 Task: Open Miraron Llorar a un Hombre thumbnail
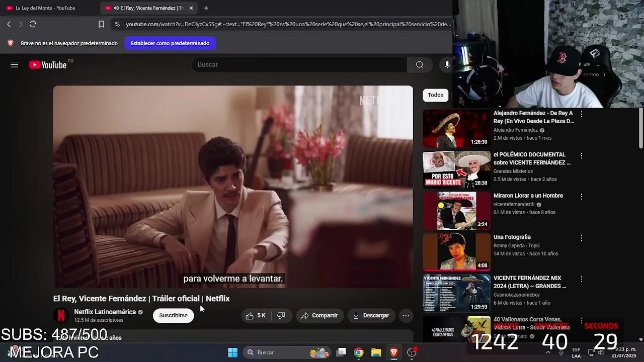coord(456,211)
